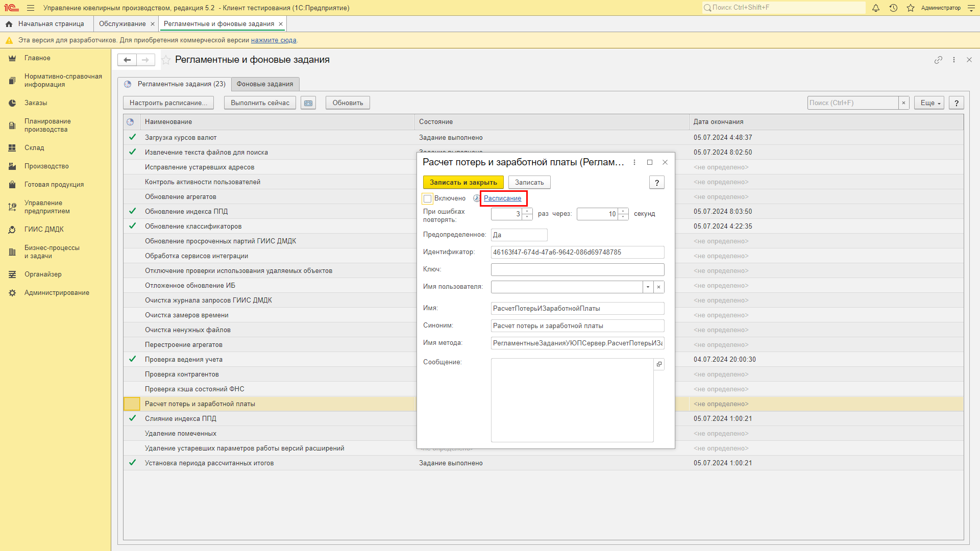This screenshot has width=980, height=551.
Task: Close Регламентные и фоновые задания tab
Action: (x=281, y=24)
